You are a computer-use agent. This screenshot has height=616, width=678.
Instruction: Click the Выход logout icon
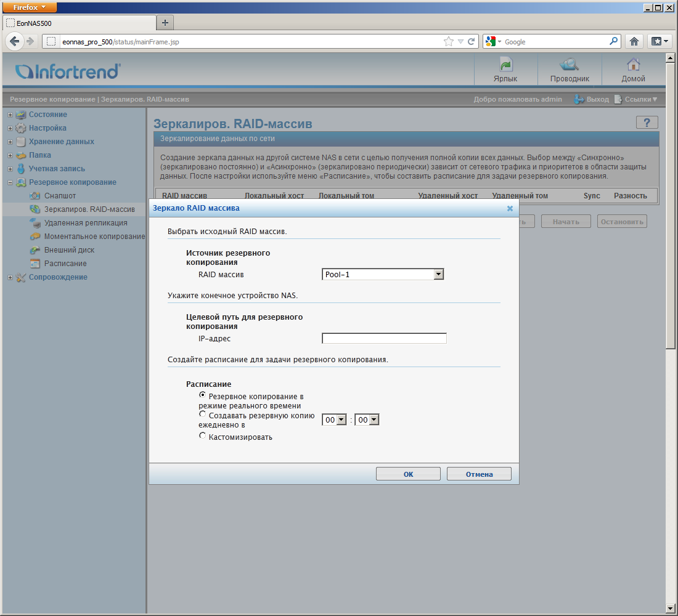pyautogui.click(x=579, y=99)
